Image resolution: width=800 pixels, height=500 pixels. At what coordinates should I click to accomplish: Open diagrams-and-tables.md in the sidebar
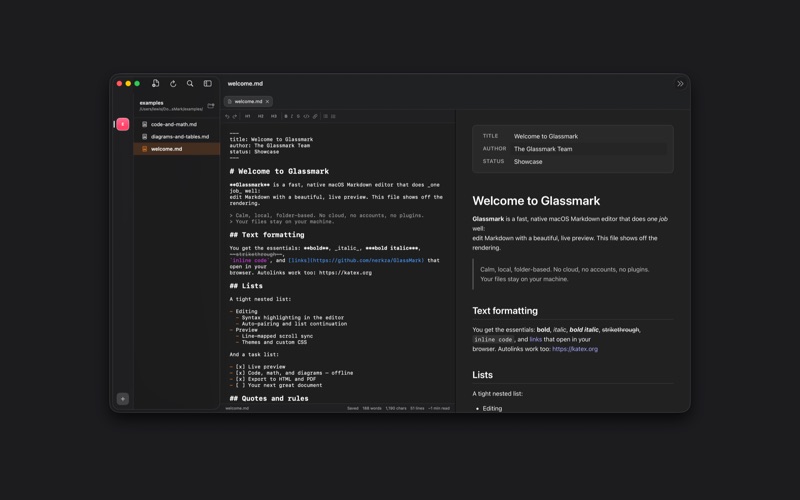[177, 137]
